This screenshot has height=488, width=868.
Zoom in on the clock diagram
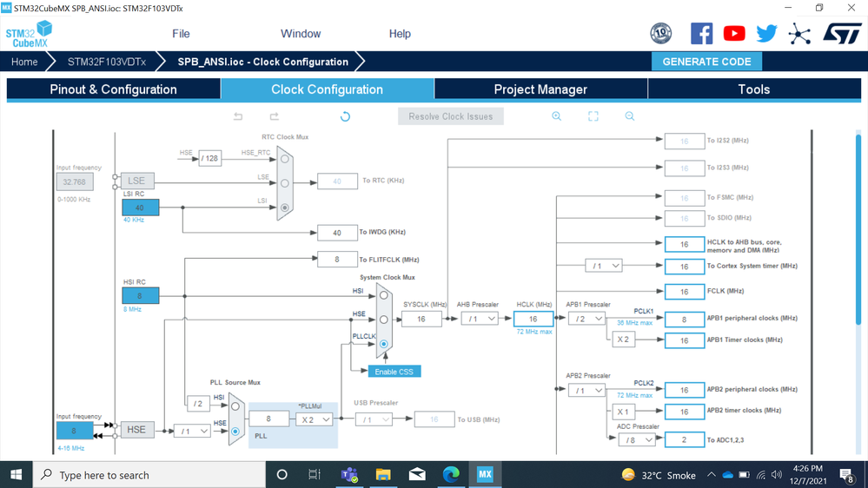(556, 116)
